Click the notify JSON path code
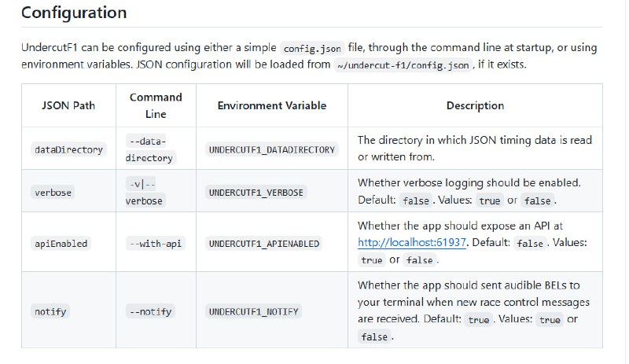629x364 pixels. (x=50, y=311)
